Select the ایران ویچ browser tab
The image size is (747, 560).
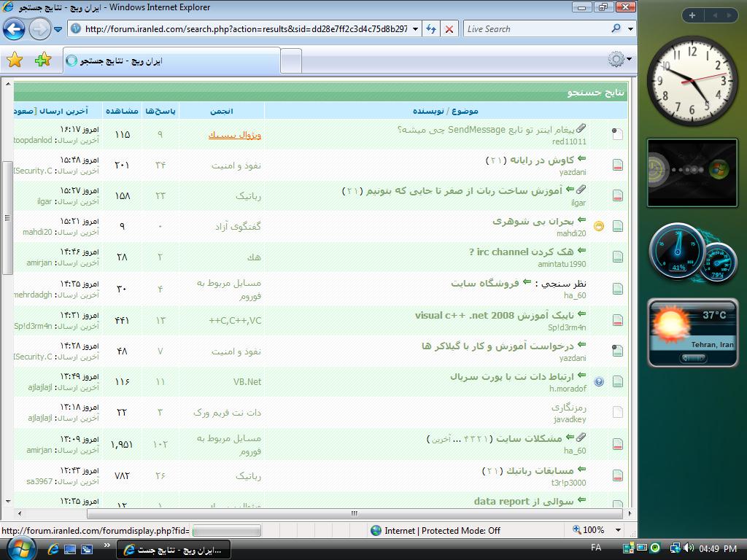171,61
